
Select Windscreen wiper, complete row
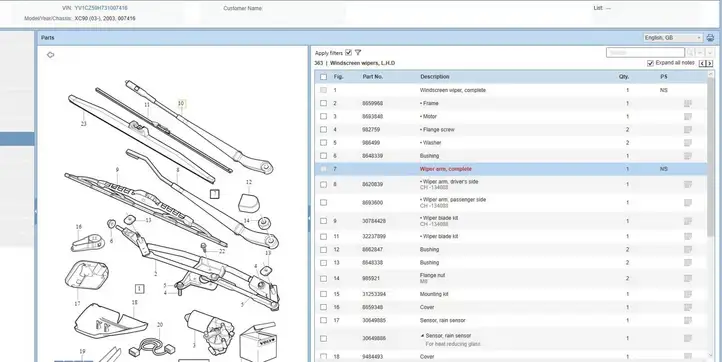pos(511,90)
